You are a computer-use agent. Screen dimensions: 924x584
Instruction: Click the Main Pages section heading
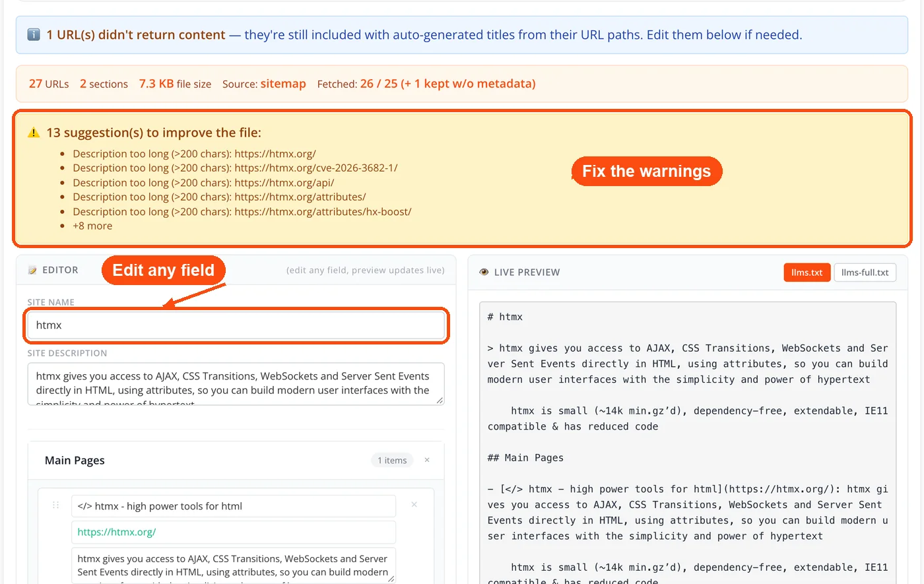pos(75,460)
